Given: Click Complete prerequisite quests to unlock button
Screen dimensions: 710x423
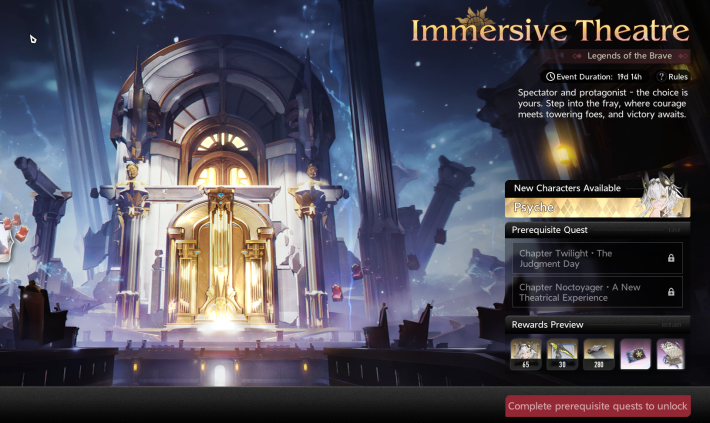Looking at the screenshot, I should (x=598, y=406).
